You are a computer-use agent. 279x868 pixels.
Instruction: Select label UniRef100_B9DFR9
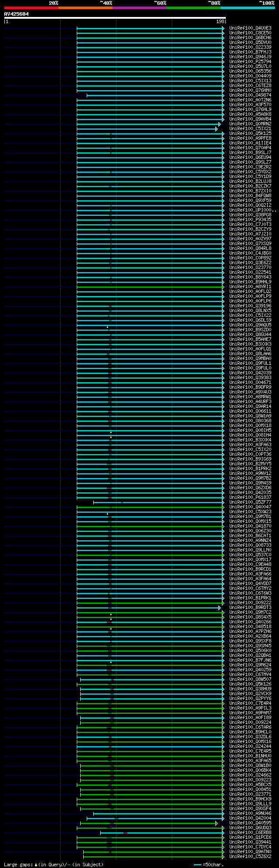click(x=250, y=387)
